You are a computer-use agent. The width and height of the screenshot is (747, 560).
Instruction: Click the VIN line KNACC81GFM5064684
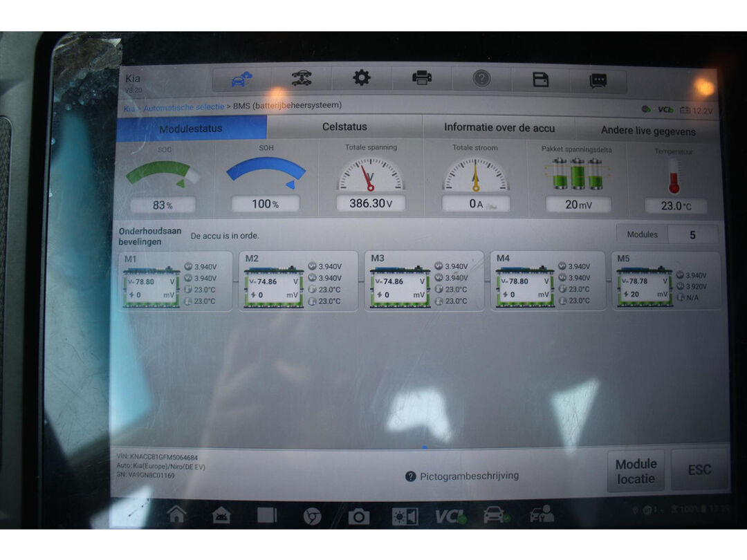tap(157, 457)
